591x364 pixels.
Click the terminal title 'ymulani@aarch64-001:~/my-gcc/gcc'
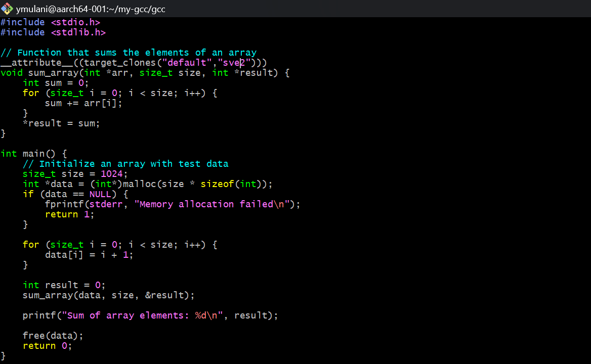coord(91,9)
